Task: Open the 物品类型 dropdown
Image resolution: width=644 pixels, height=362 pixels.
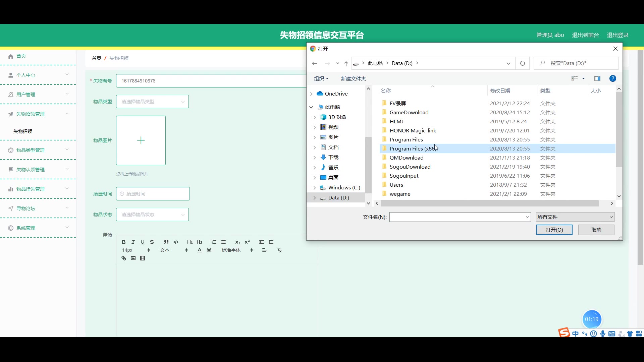Action: [x=152, y=102]
